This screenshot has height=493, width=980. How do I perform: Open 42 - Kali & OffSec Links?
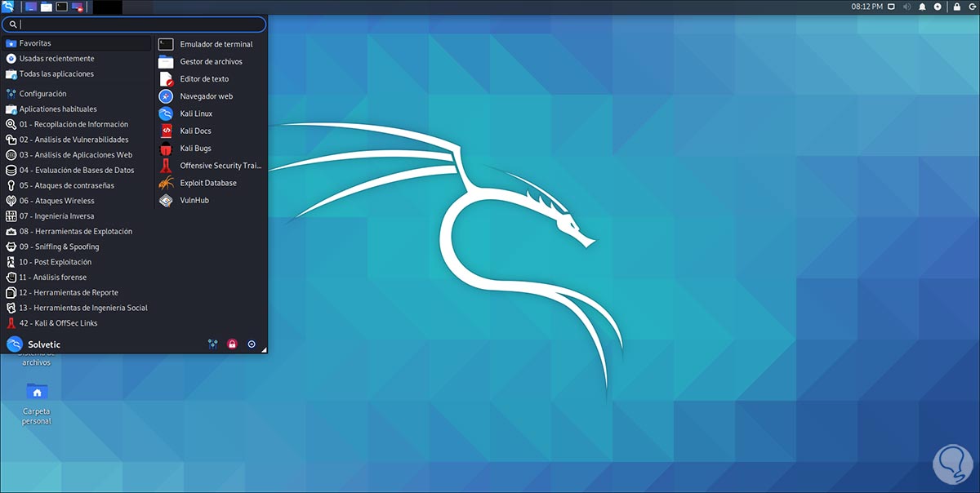78,323
